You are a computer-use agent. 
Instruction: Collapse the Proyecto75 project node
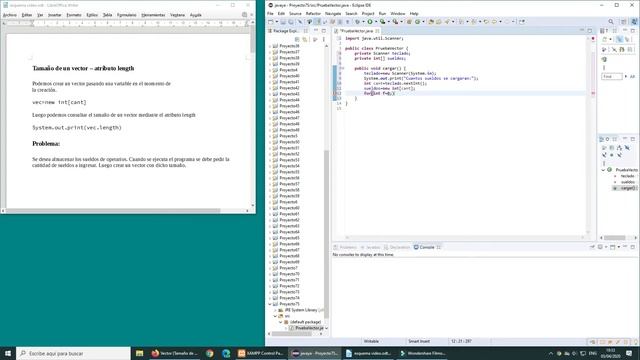coord(270,304)
